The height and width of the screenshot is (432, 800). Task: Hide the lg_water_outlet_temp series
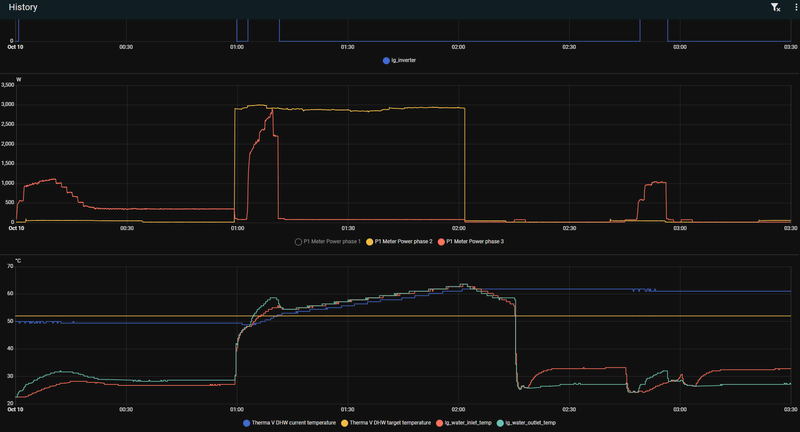point(527,423)
